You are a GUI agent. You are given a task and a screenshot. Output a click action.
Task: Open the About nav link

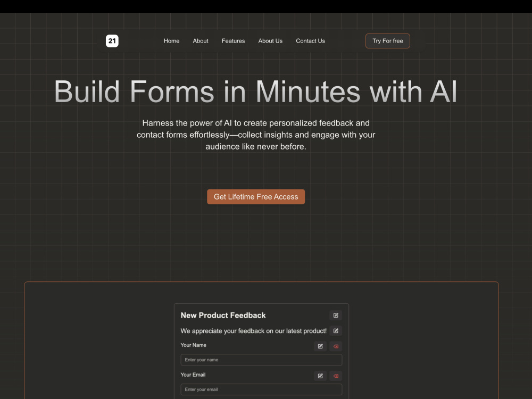[x=201, y=41]
